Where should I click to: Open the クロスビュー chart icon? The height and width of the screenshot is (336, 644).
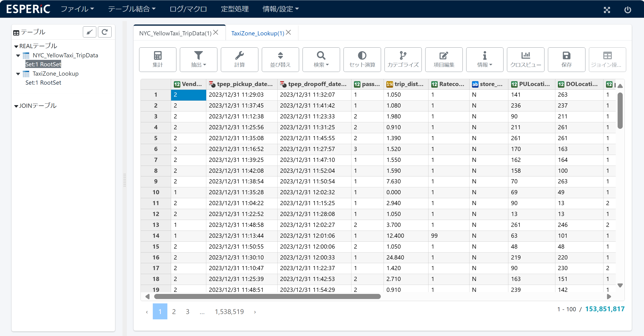pyautogui.click(x=525, y=59)
